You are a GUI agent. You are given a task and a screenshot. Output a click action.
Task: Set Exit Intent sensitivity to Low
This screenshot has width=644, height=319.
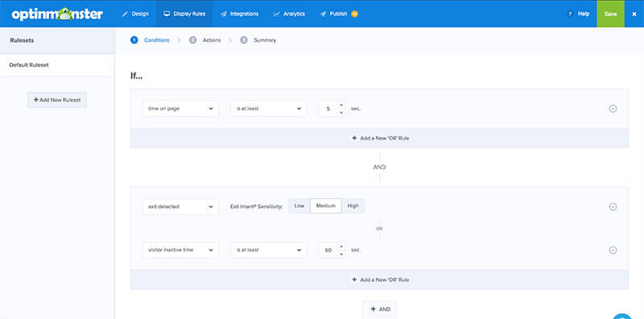(x=299, y=206)
